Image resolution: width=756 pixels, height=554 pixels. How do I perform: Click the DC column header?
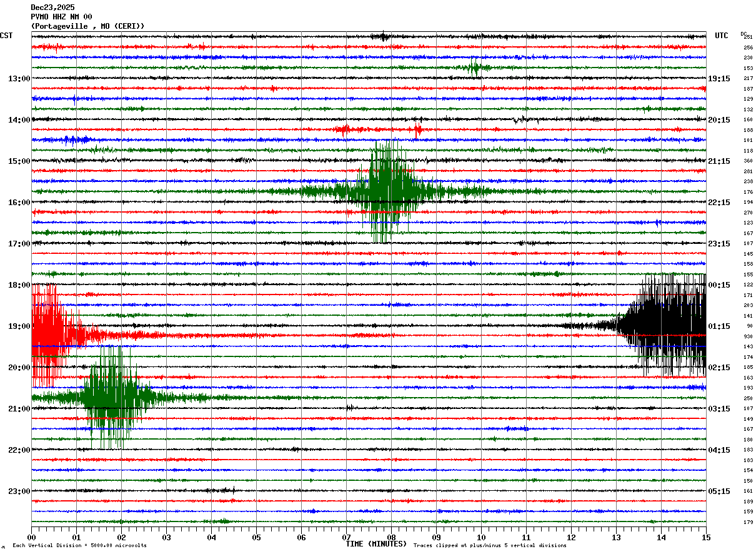[744, 33]
